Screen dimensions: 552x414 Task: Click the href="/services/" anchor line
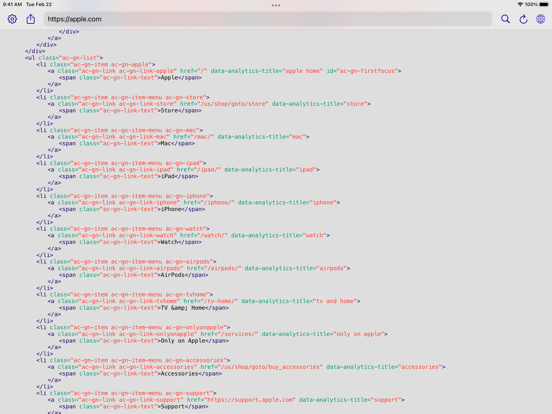[x=218, y=334]
